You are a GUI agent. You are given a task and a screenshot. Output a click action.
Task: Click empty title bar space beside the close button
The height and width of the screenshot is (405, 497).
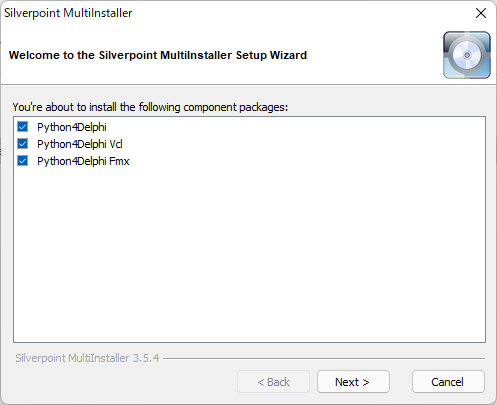pyautogui.click(x=300, y=13)
